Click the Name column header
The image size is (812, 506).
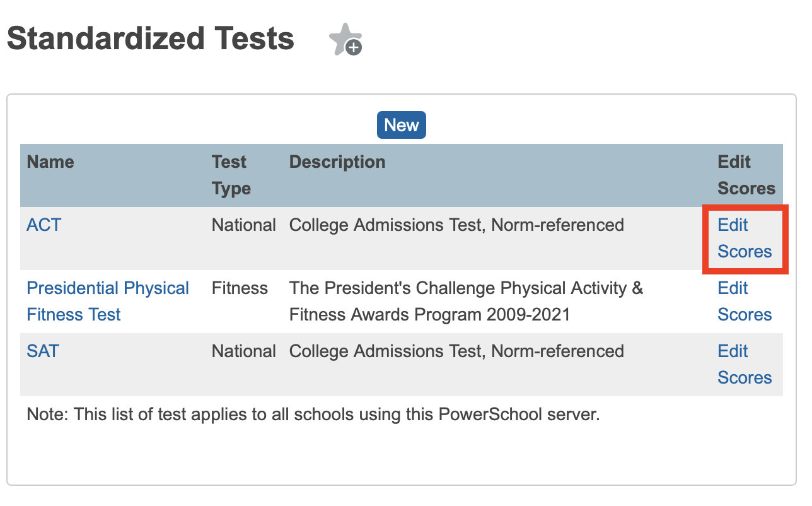pos(50,162)
